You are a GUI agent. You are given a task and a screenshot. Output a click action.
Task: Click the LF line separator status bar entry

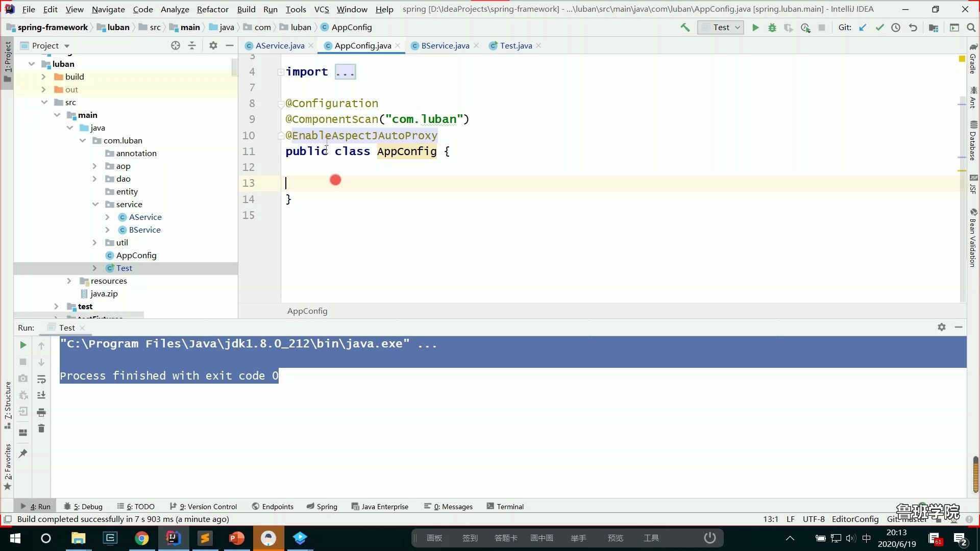[791, 519]
